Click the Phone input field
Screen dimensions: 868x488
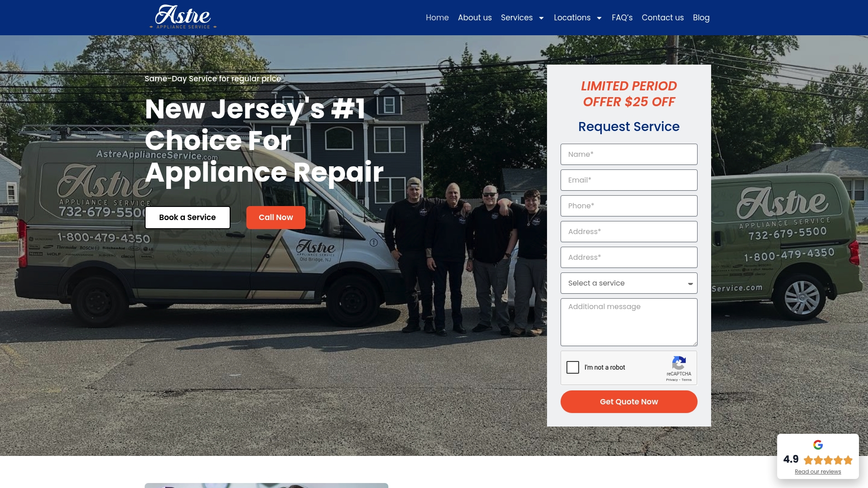pos(629,206)
